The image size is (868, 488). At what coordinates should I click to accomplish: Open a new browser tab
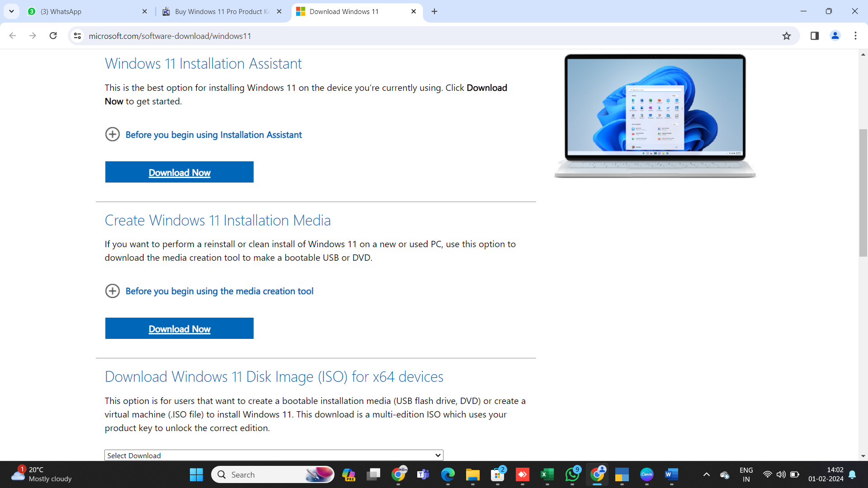(x=434, y=11)
